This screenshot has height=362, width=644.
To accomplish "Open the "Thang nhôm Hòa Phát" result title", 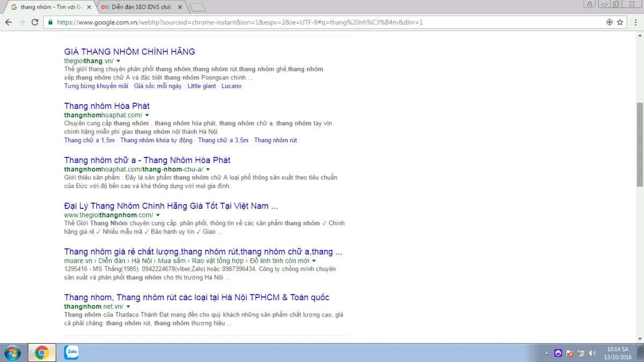I will (x=107, y=106).
